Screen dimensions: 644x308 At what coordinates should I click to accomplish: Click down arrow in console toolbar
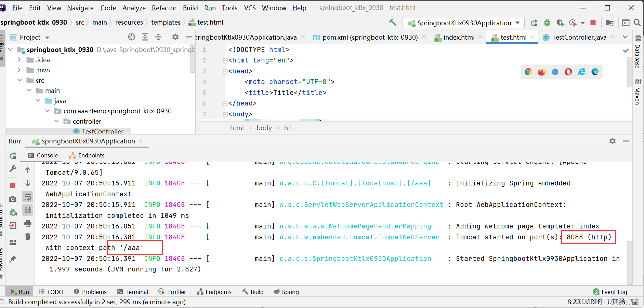point(28,183)
